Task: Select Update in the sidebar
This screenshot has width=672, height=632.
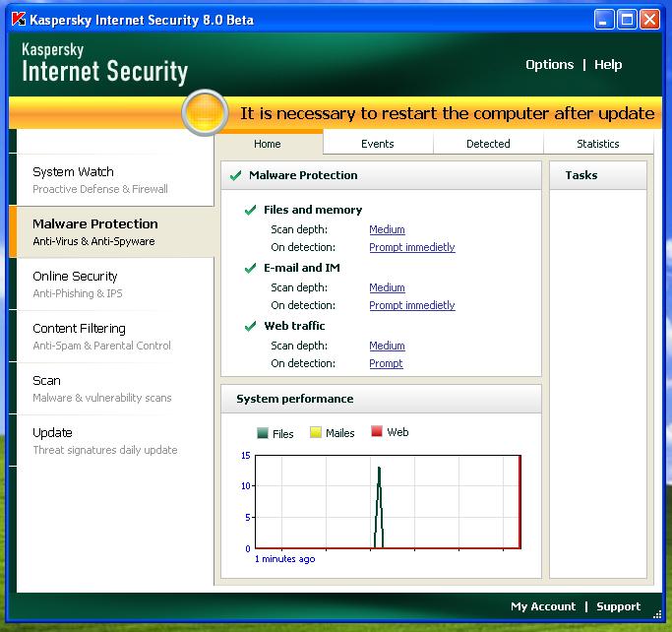Action: [115, 441]
